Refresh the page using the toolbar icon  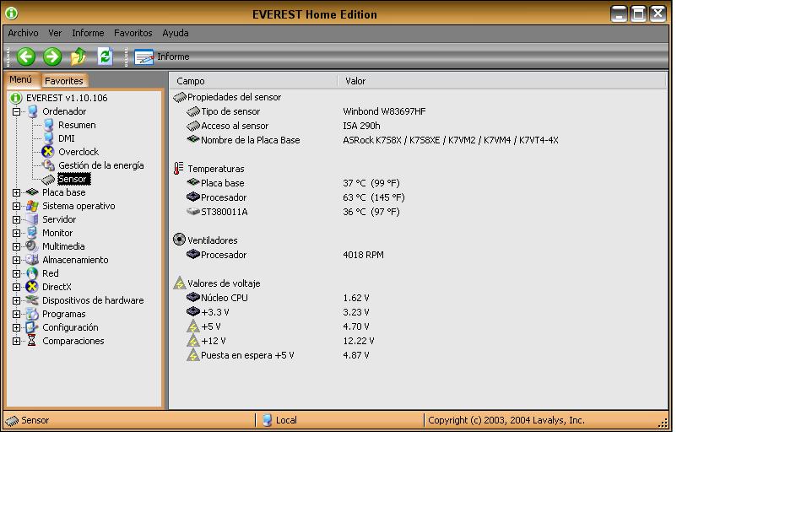click(106, 57)
